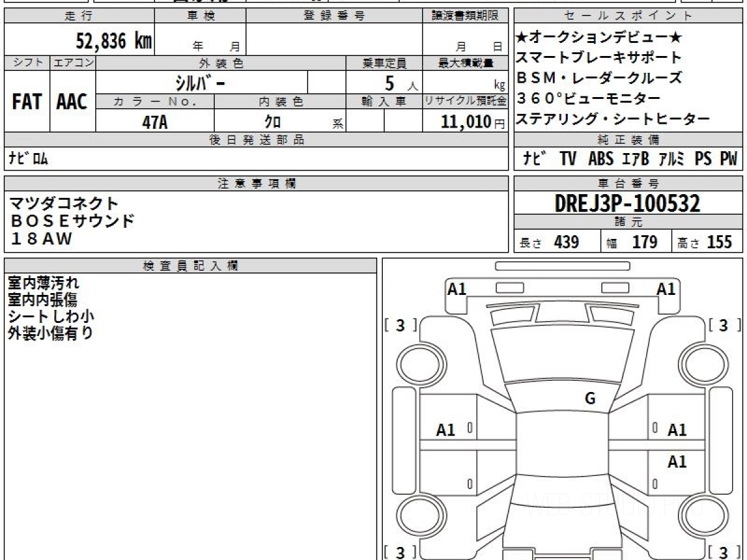Image resolution: width=747 pixels, height=560 pixels.
Task: Click the air conditioner value AAC
Action: (x=72, y=102)
